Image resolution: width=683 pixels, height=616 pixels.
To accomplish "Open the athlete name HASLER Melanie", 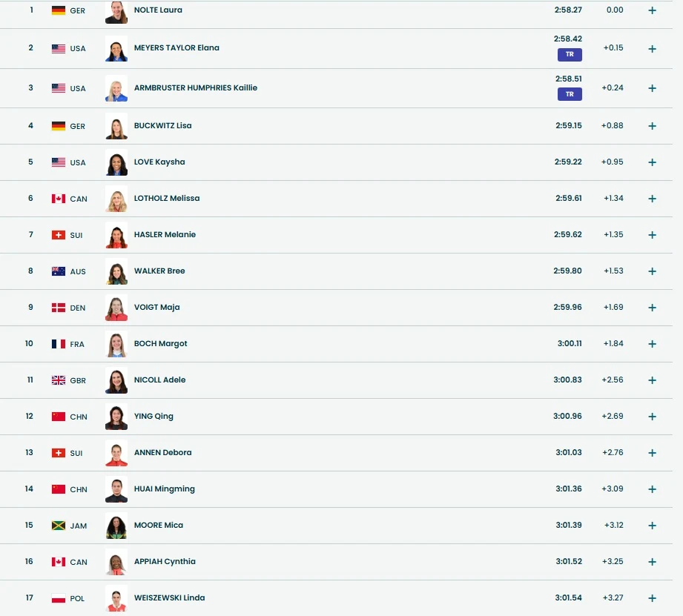I will point(165,235).
